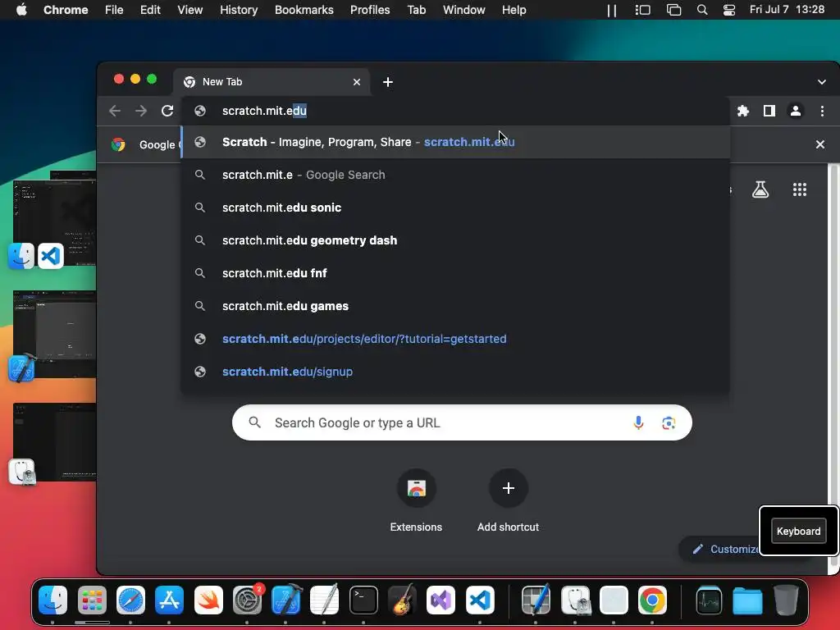The image size is (840, 630).
Task: Open System Settings from the Dock
Action: (x=247, y=600)
